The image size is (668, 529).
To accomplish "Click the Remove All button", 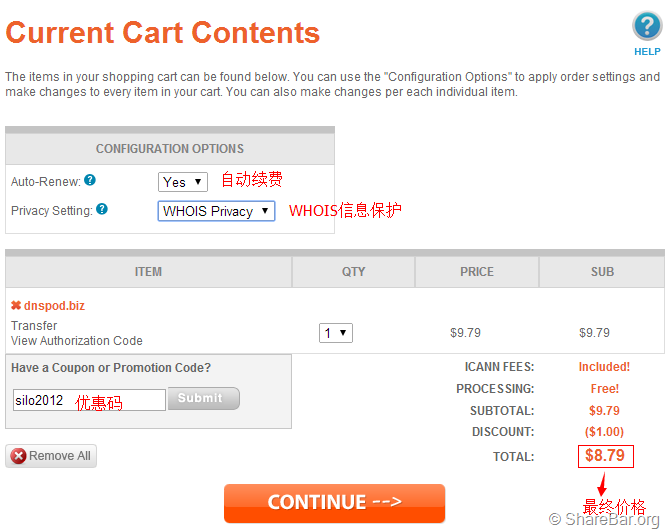I will click(x=51, y=456).
